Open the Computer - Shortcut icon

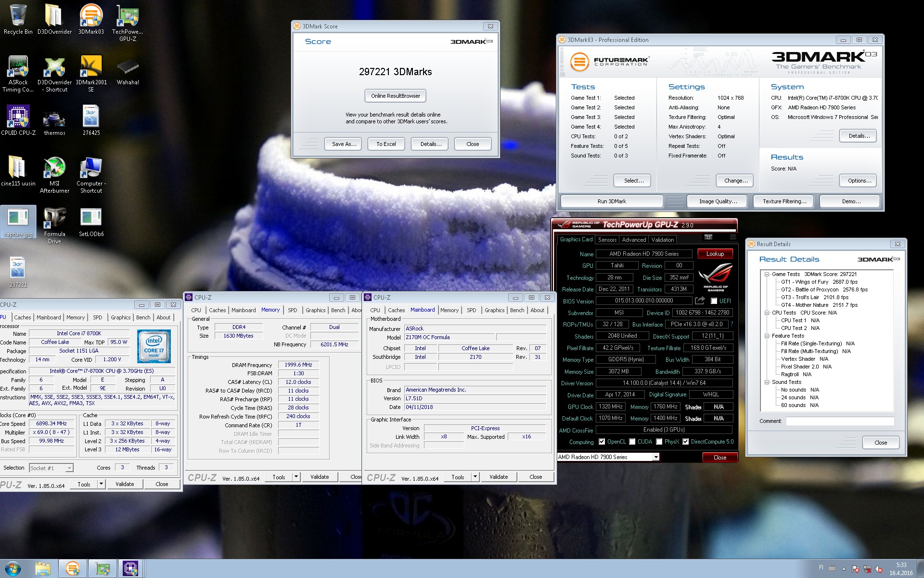(x=91, y=174)
